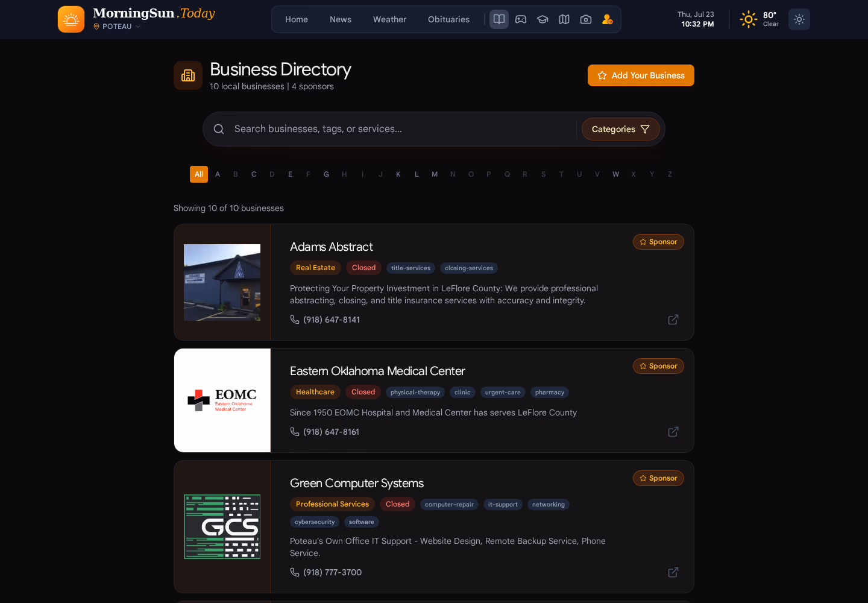Screen dimensions: 868x603
Task: Click the Real Estate category tag
Action: click(x=315, y=268)
